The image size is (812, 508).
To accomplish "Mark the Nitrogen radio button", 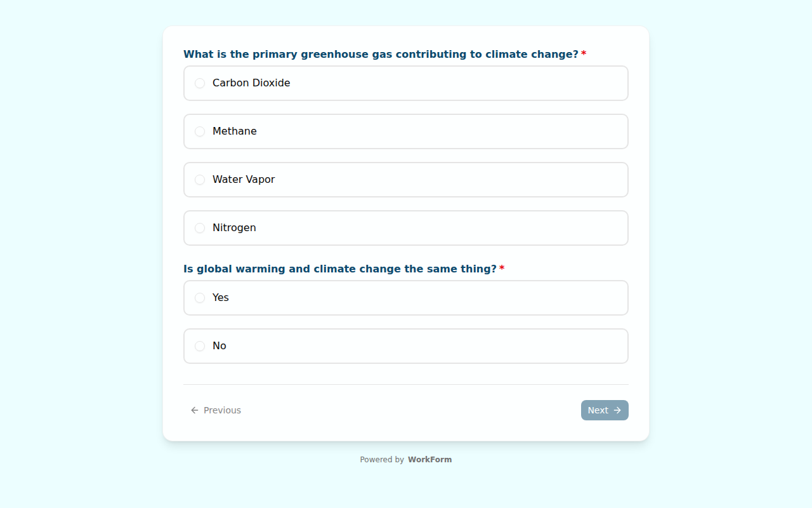I will (200, 228).
